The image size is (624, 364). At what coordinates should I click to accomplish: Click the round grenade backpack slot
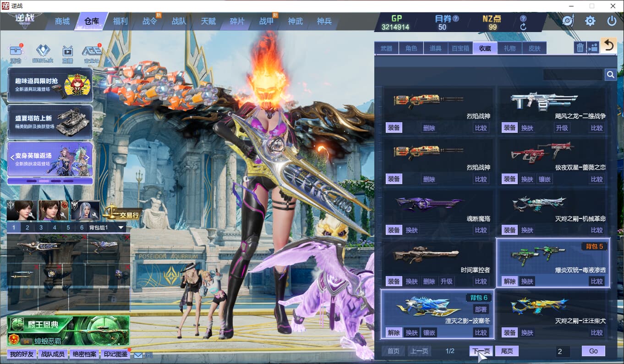tap(51, 274)
